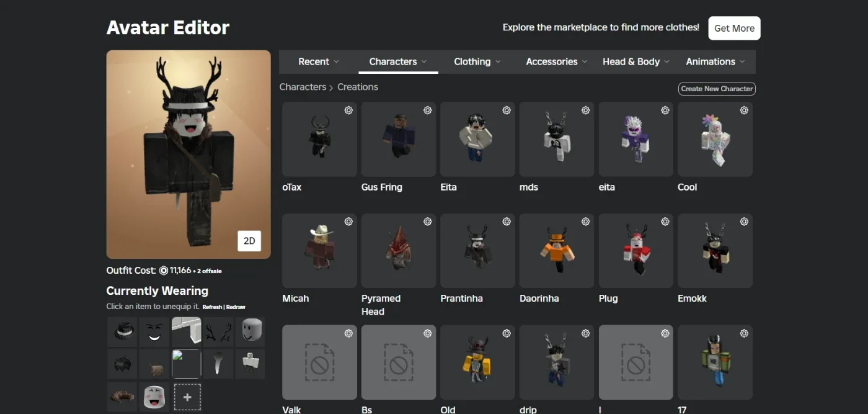Select the Micah cowboy outfit thumbnail
Image resolution: width=868 pixels, height=414 pixels.
point(319,251)
